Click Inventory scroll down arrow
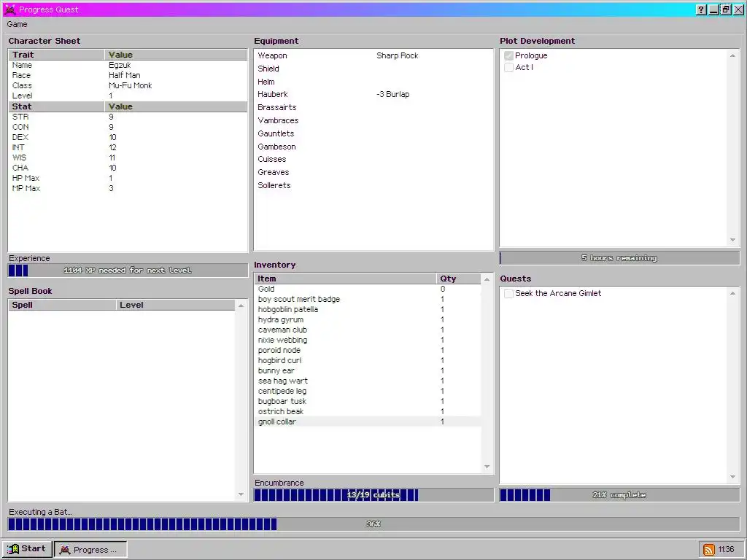Screen dimensions: 747x560 (x=487, y=467)
